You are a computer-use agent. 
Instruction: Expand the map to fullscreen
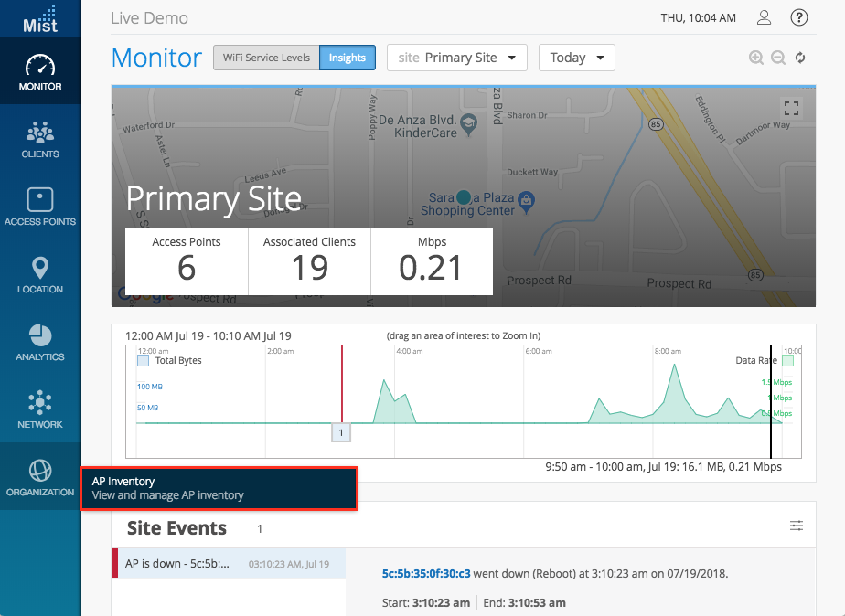click(791, 108)
